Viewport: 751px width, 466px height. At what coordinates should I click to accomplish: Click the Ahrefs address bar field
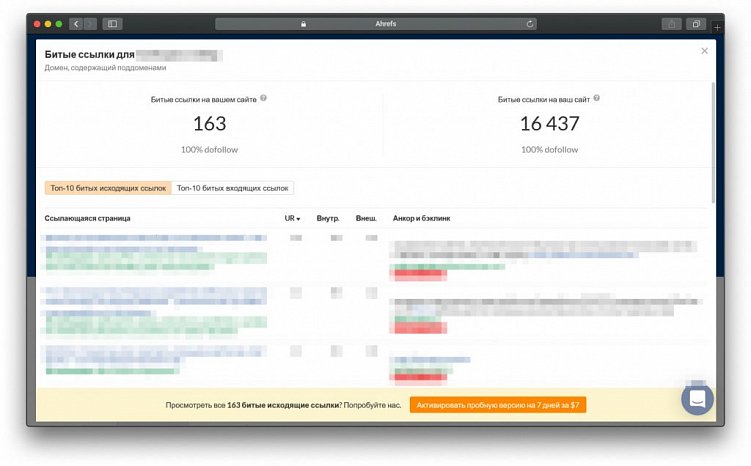376,24
